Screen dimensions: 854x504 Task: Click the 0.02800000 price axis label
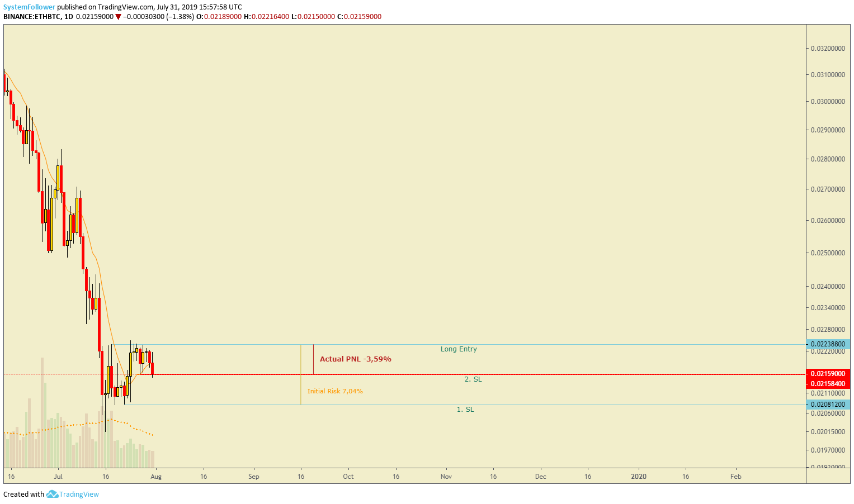pos(828,159)
